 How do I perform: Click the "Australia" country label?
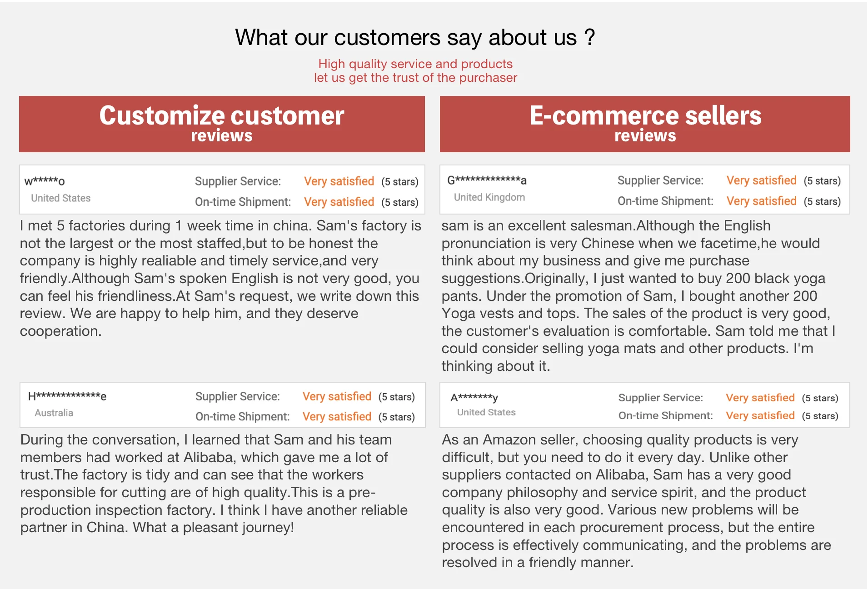point(54,413)
